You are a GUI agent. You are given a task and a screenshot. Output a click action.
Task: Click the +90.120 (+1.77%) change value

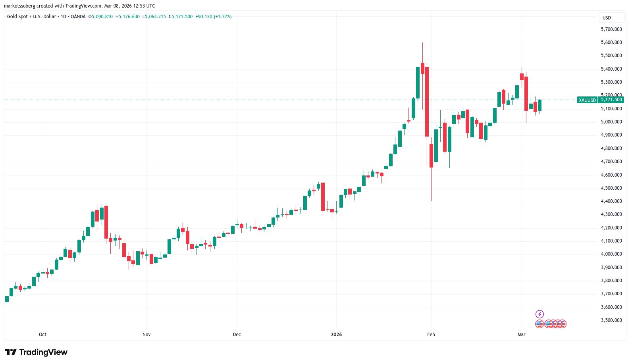pyautogui.click(x=214, y=17)
